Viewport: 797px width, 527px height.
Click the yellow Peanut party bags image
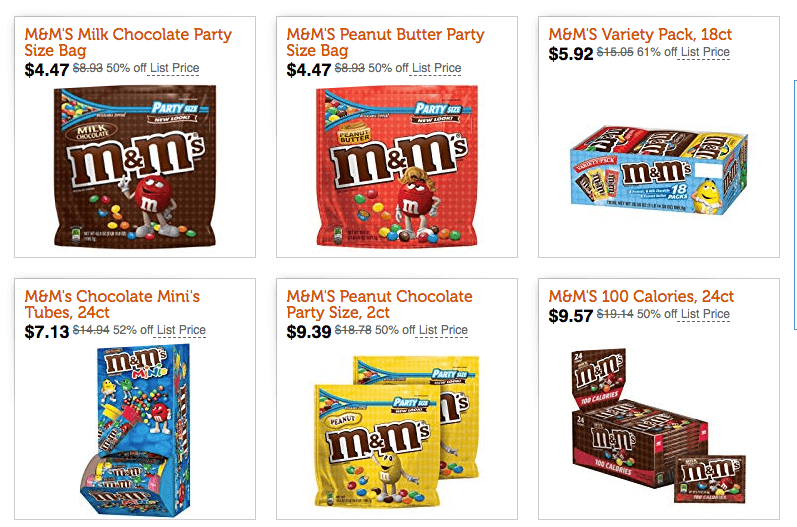click(397, 431)
